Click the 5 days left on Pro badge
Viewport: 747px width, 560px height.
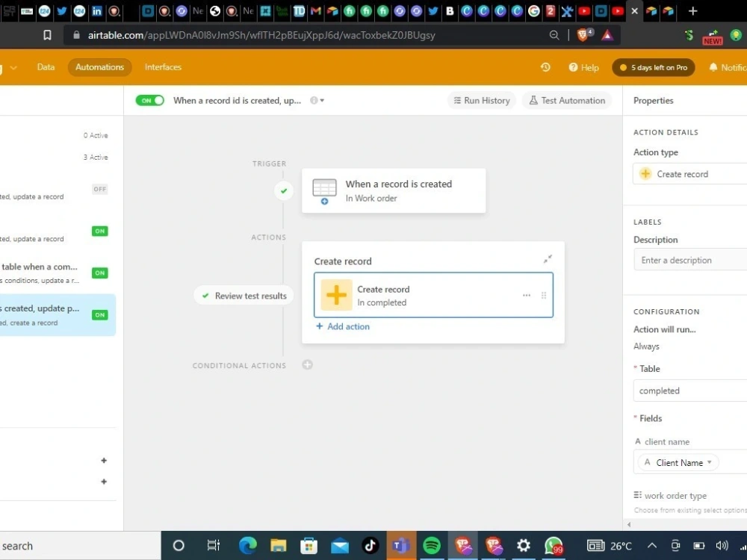tap(653, 68)
